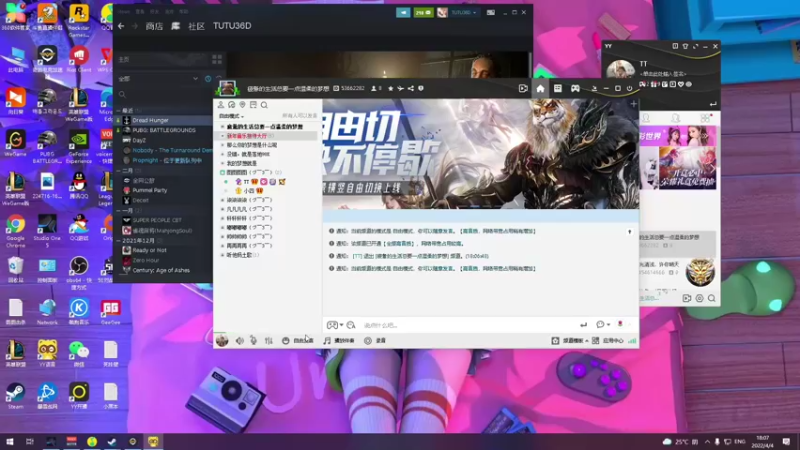Open Steam from Windows taskbar
This screenshot has width=800, height=450.
pyautogui.click(x=112, y=441)
